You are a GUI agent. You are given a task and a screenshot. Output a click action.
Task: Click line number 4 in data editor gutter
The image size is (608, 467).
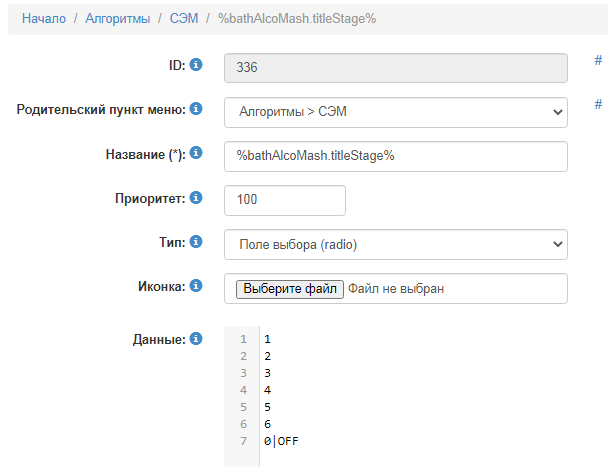tap(243, 390)
